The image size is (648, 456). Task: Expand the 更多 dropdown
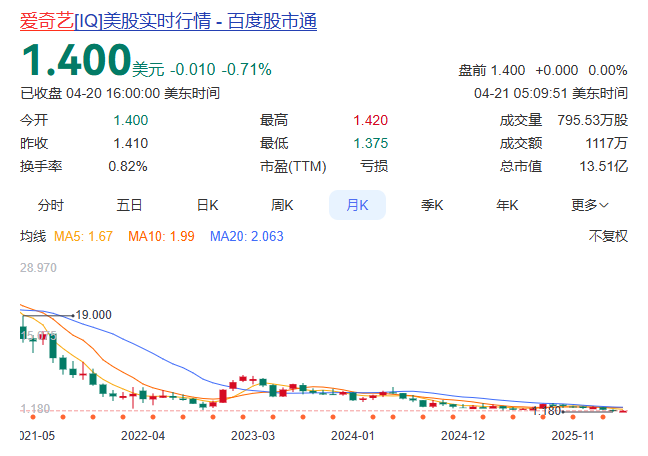click(590, 205)
